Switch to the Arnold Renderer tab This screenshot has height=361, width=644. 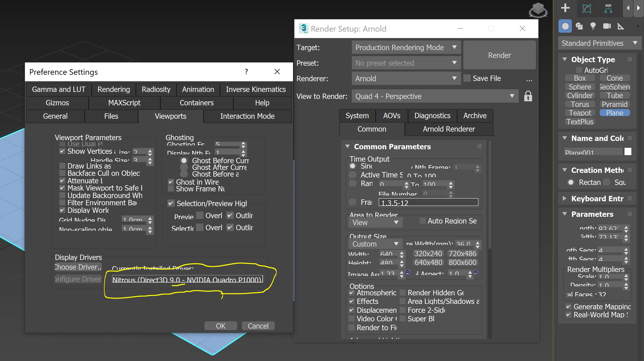449,129
